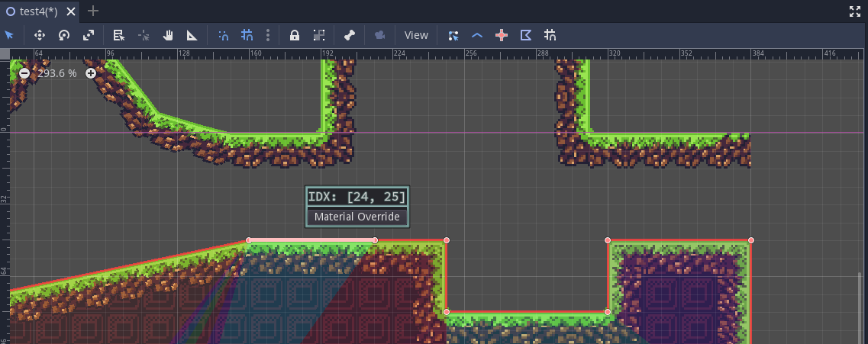Zoom out with the minus button
The image size is (868, 344).
24,73
